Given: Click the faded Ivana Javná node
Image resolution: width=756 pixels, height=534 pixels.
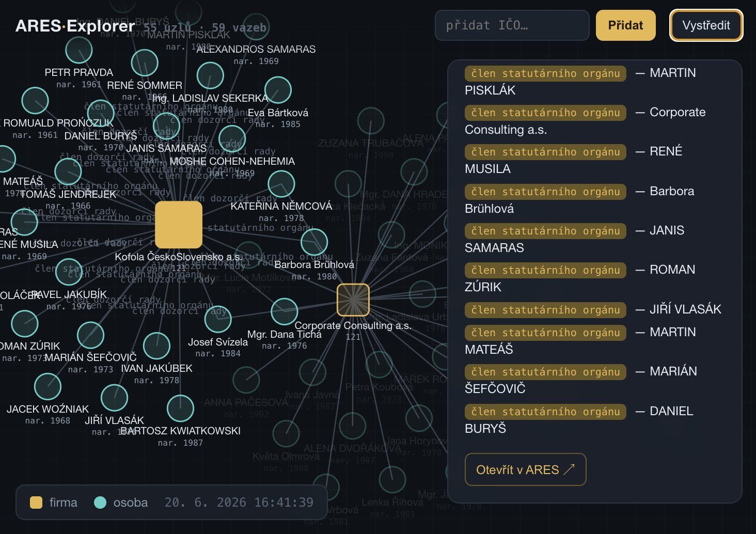Looking at the screenshot, I should [312, 372].
